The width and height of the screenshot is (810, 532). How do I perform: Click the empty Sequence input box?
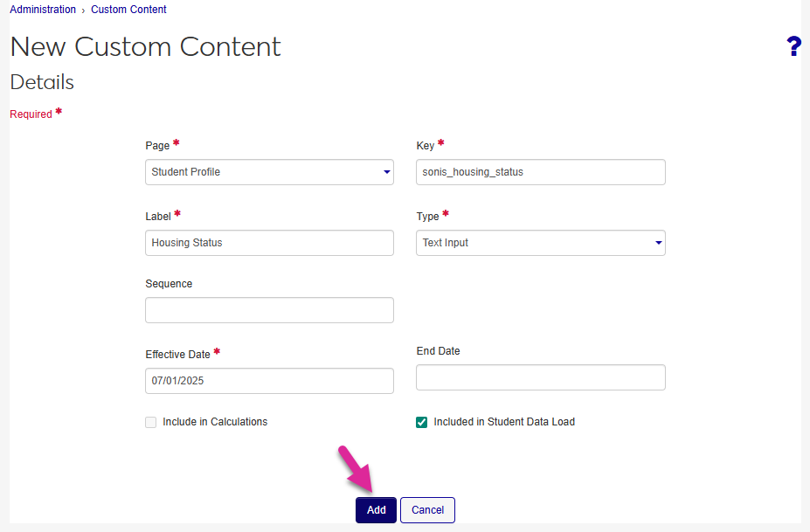click(269, 310)
